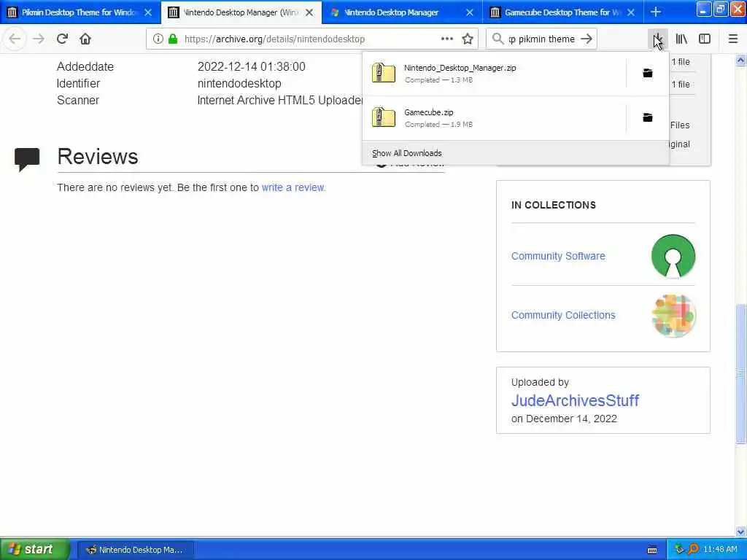747x560 pixels.
Task: Open containing folder for Gamecube.zip
Action: click(x=648, y=117)
